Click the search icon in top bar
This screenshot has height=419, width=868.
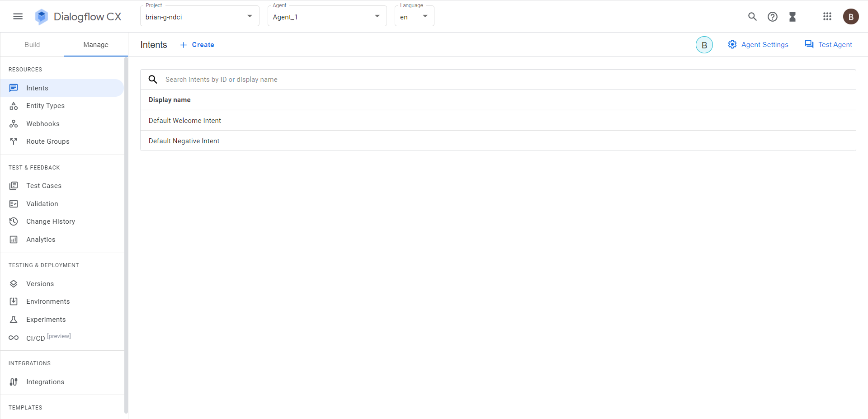point(752,17)
